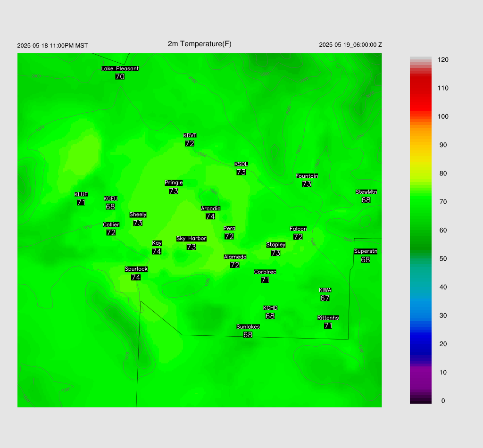Select the KSDL station label
Screen dimensions: 483x448
point(241,164)
